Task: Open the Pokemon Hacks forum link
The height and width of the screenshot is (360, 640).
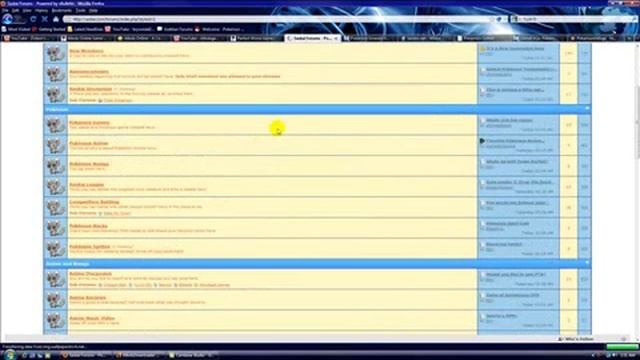Action: (89, 226)
